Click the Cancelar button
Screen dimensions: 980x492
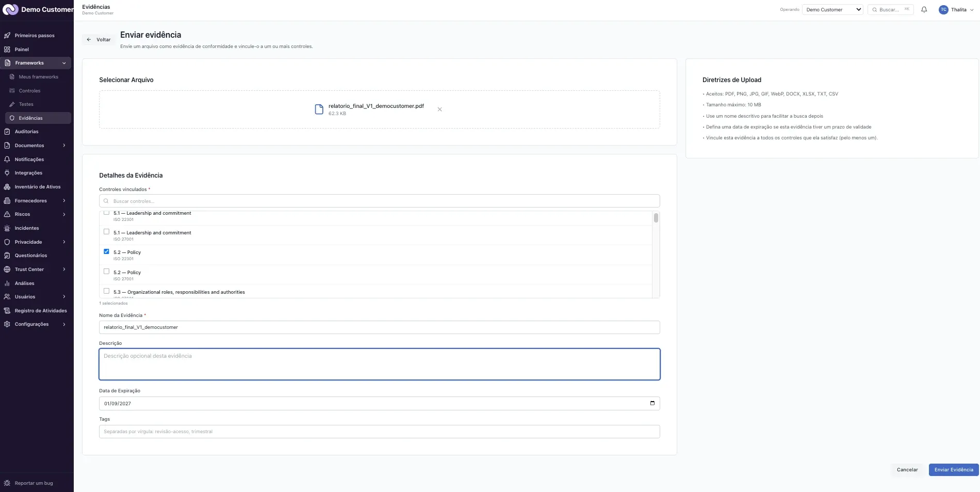pyautogui.click(x=907, y=470)
